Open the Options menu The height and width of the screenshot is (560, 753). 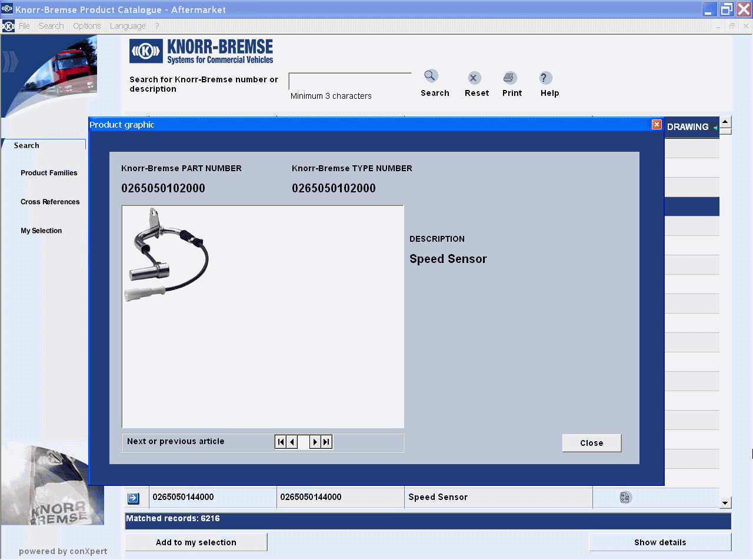pyautogui.click(x=87, y=26)
